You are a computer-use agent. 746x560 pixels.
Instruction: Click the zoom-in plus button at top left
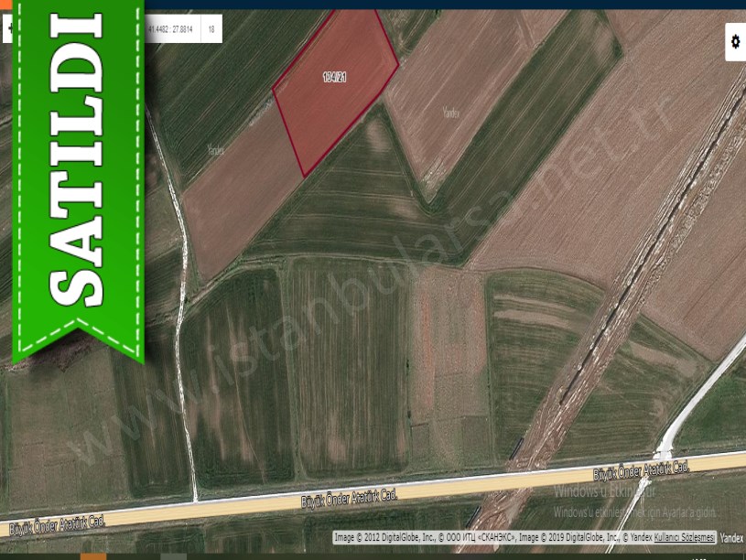point(9,29)
